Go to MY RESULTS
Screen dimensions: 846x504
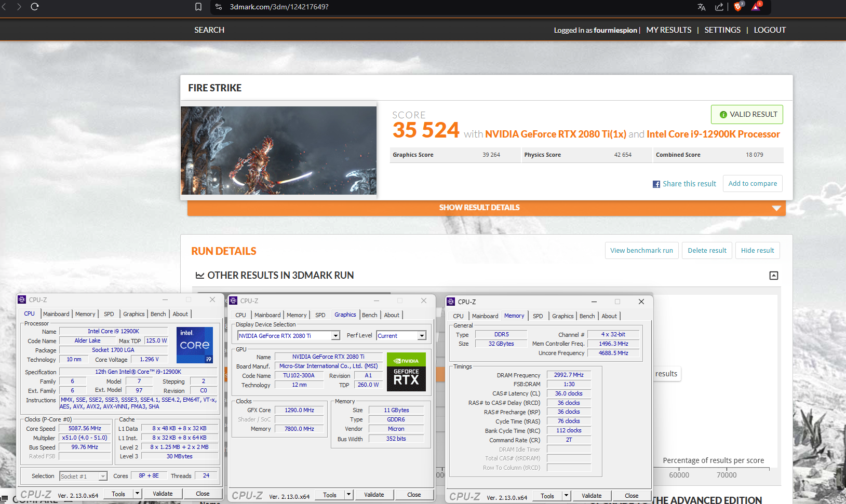[669, 30]
